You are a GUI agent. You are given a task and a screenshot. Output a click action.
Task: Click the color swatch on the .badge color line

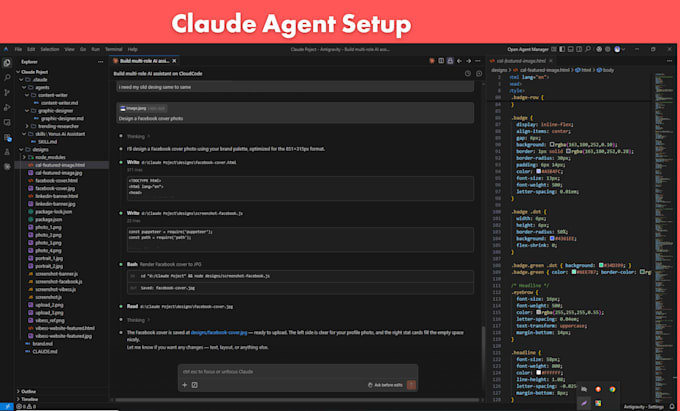tap(539, 171)
